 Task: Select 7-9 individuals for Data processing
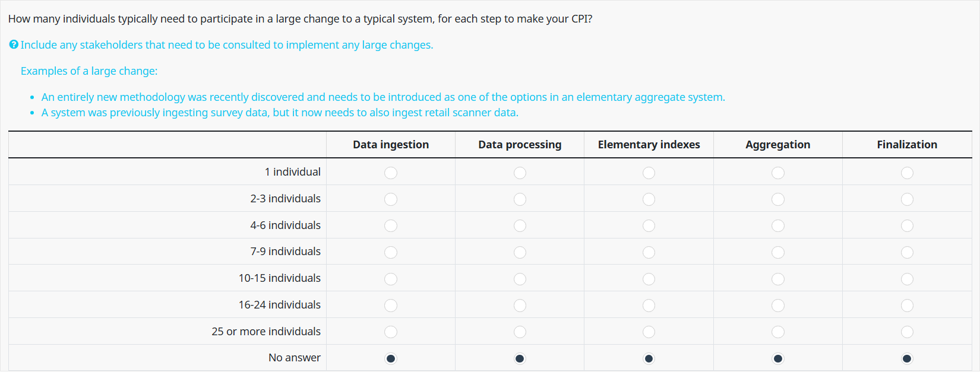520,252
